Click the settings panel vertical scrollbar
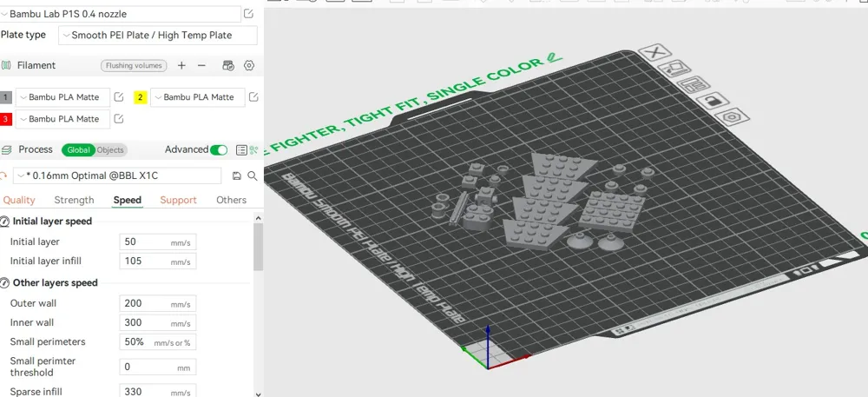 (259, 247)
